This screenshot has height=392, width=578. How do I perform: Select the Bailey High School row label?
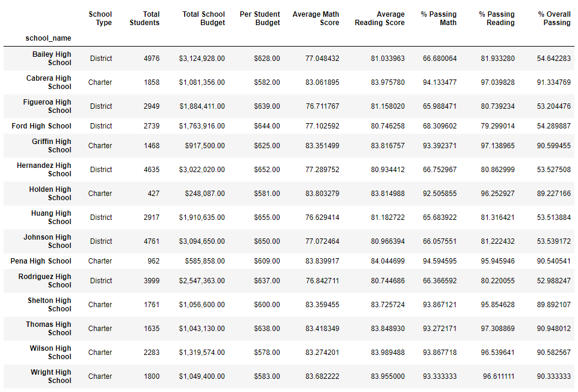coord(51,58)
